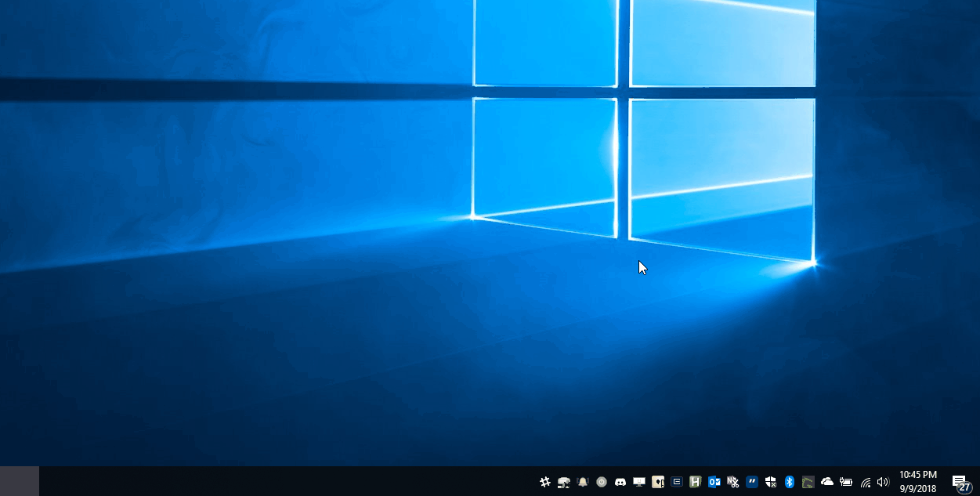Open the Wi-Fi network flyout
This screenshot has height=496, width=980.
866,482
